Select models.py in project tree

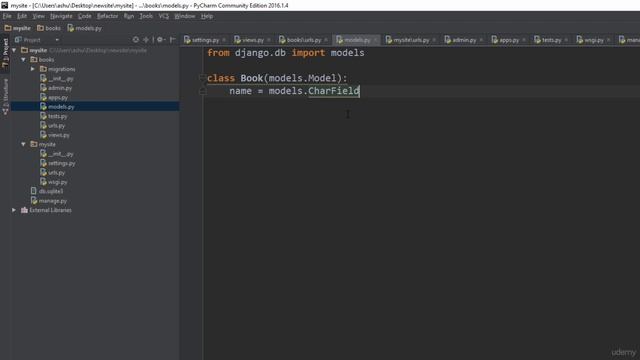pos(61,107)
